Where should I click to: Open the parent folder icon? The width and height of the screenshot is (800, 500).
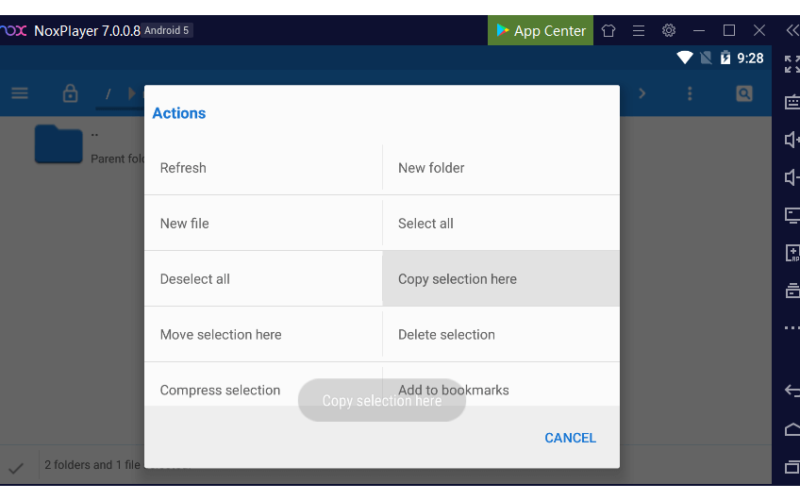[x=59, y=144]
